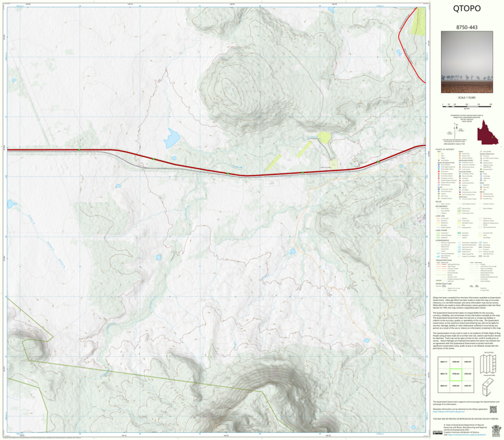504x440 pixels.
Task: Click the folded map stand diagram
Action: coord(488,387)
